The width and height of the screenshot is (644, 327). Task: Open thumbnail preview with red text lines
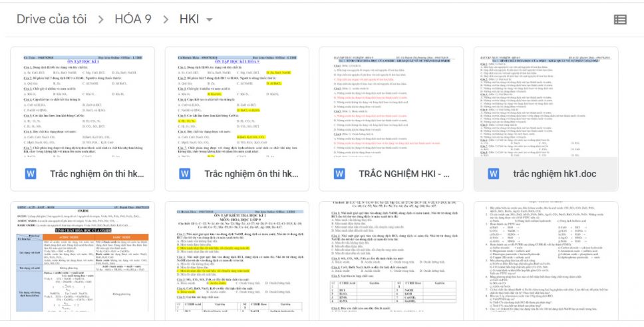(391, 105)
